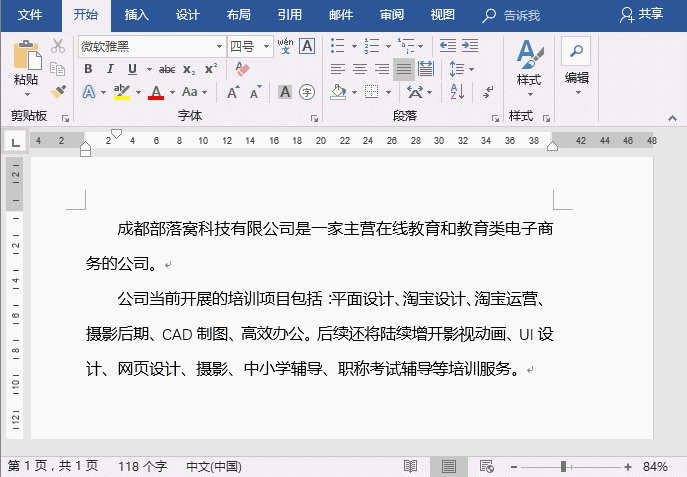Show paragraph marks icon

pyautogui.click(x=488, y=92)
